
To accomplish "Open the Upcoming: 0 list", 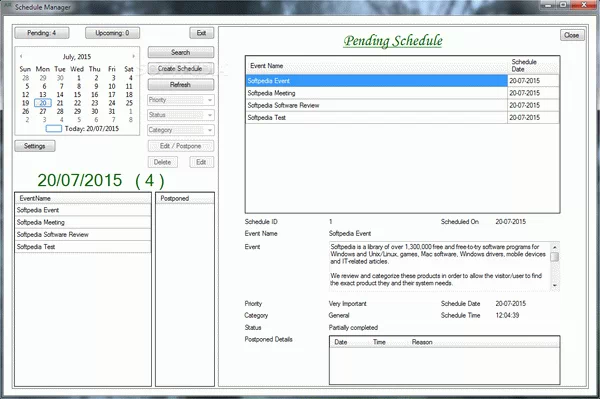I will point(112,33).
